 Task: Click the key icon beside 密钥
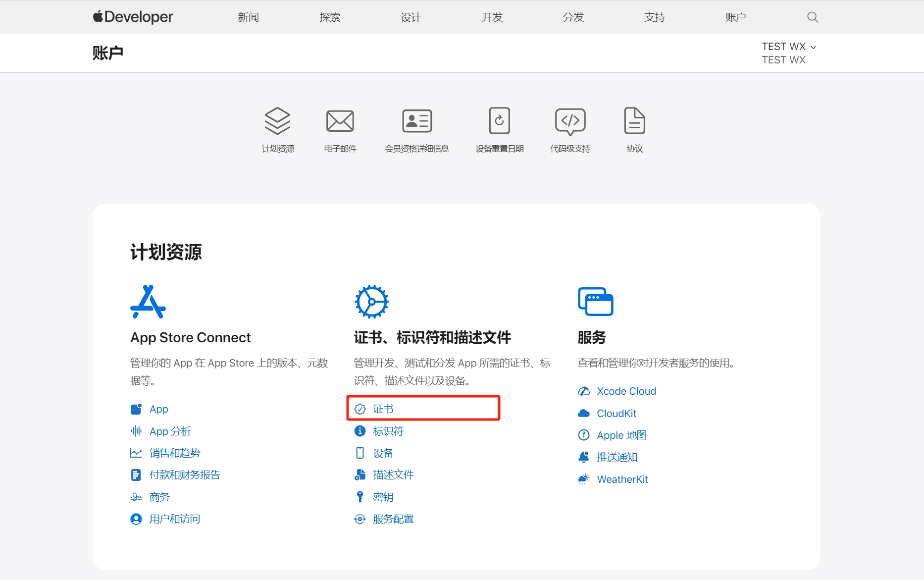[360, 497]
